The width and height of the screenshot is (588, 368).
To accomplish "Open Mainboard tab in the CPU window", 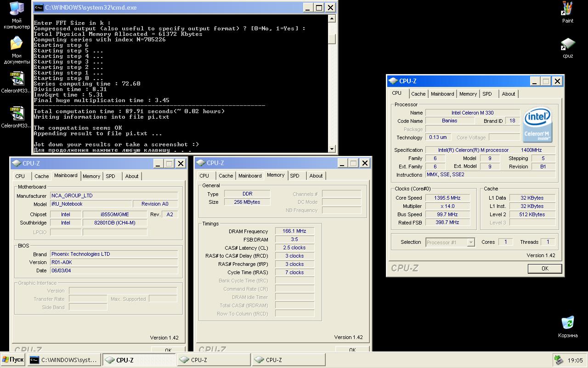I will coord(442,94).
